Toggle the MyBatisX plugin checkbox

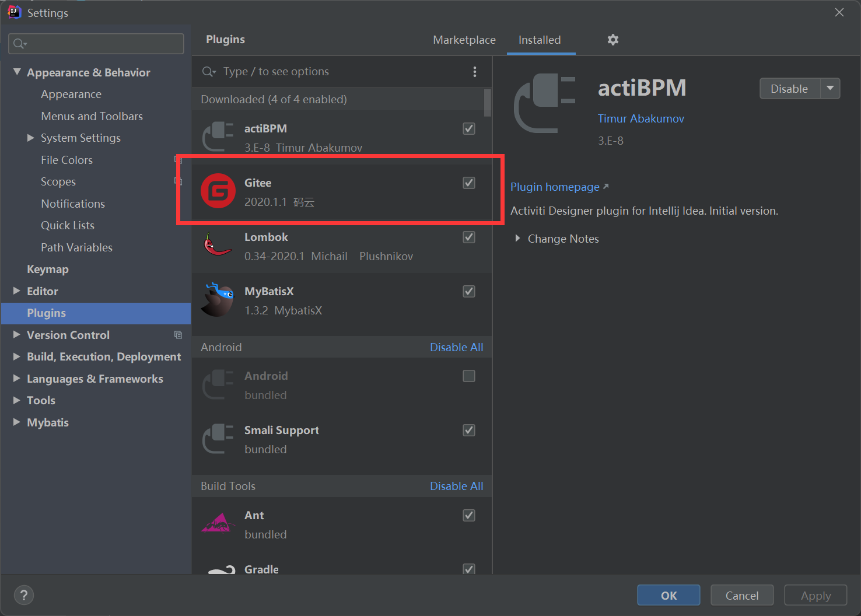[469, 291]
